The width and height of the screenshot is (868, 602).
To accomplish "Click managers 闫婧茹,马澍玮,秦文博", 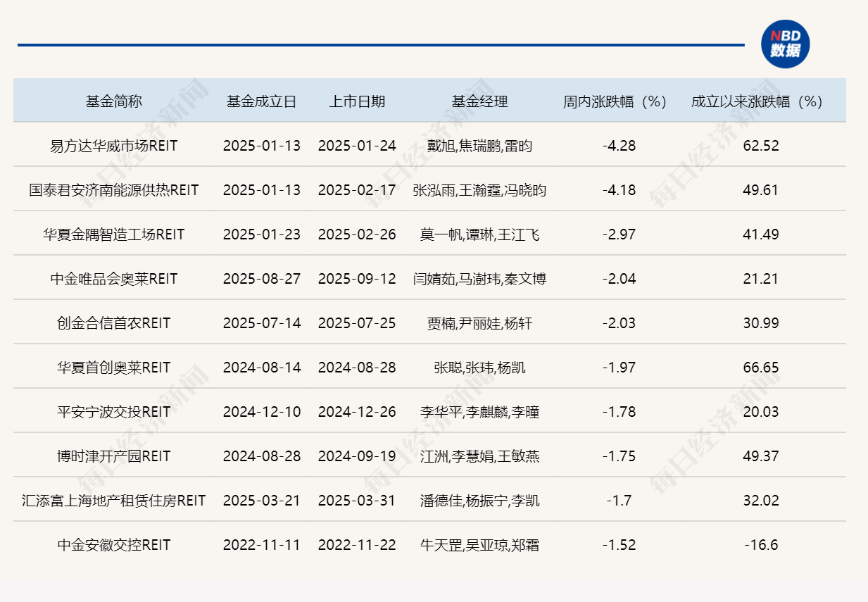I will (x=479, y=279).
